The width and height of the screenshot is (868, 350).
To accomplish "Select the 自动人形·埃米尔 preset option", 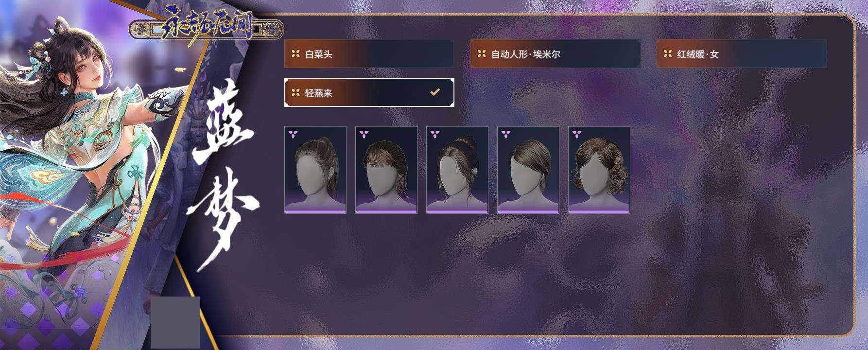I will (555, 53).
